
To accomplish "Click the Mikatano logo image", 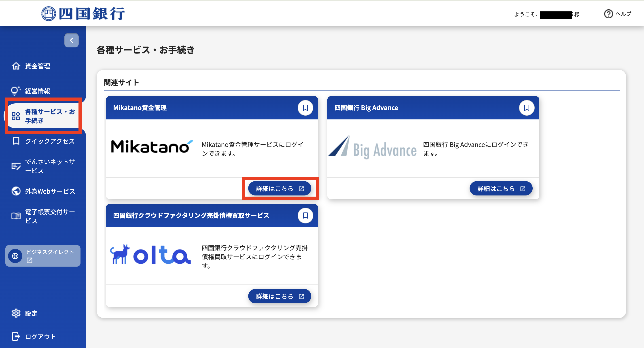I will click(152, 146).
